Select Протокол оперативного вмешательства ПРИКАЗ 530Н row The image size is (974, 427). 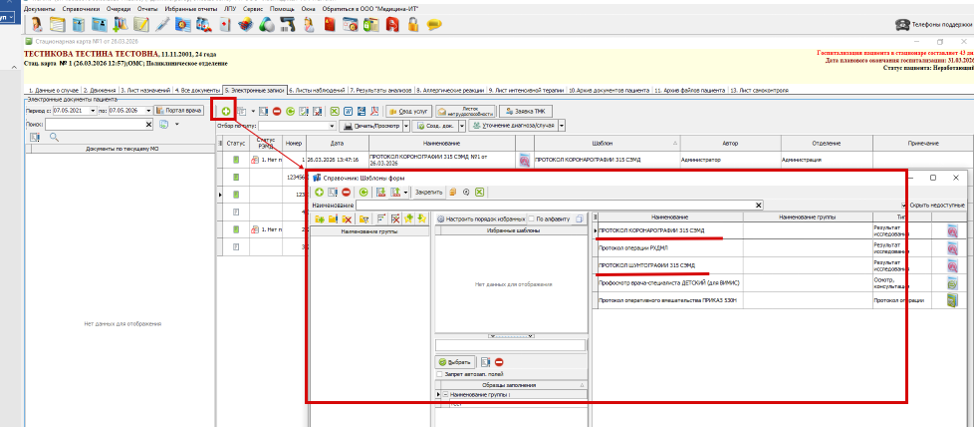779,300
